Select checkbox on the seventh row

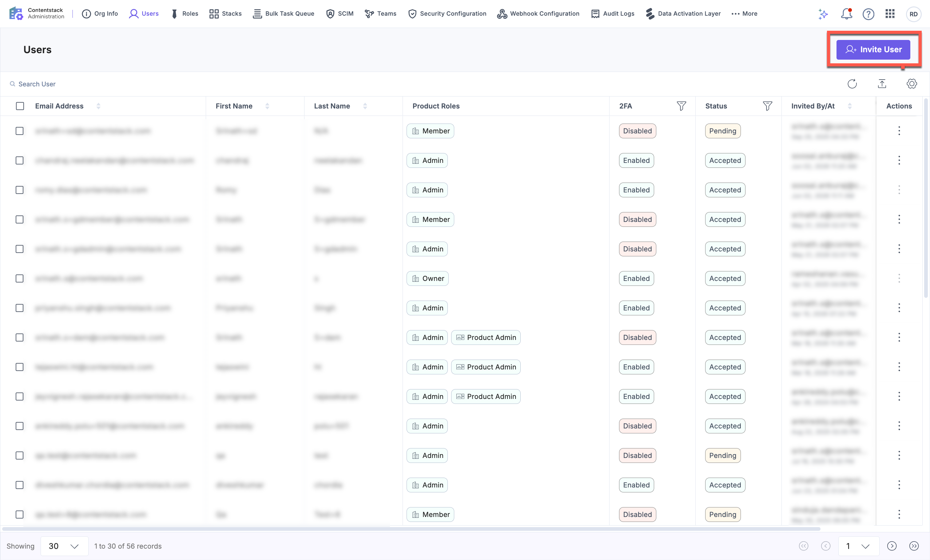20,308
